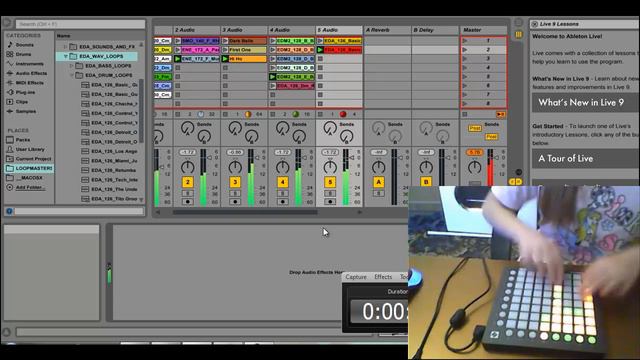Expand the EDA_SOUNDS_AND_FX folder
The width and height of the screenshot is (640, 360).
[x=65, y=47]
